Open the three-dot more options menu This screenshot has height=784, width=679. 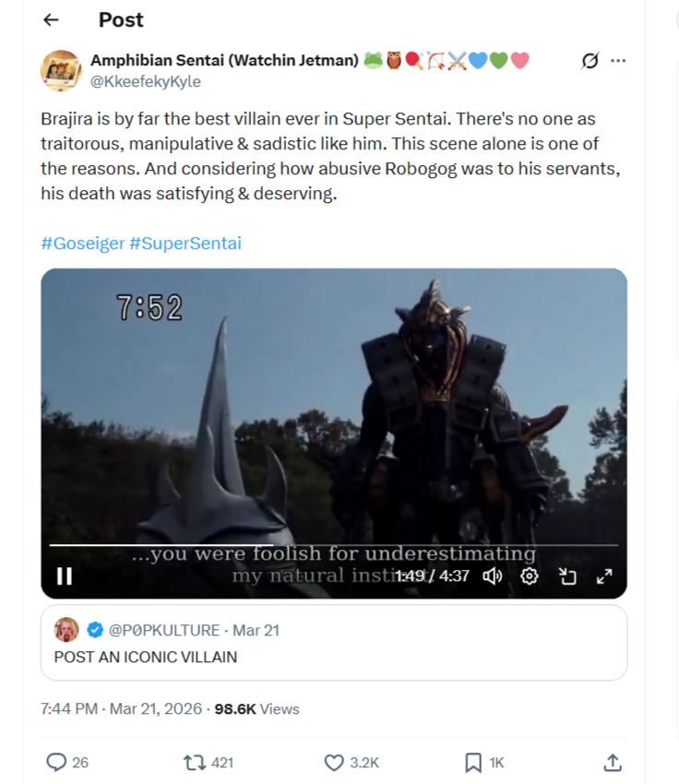click(618, 61)
